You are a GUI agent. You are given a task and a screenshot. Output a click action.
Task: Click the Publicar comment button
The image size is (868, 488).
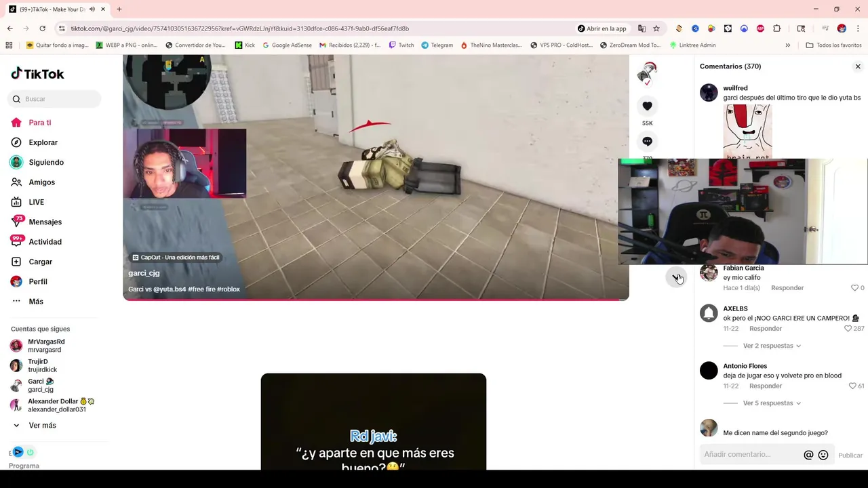[x=850, y=455]
